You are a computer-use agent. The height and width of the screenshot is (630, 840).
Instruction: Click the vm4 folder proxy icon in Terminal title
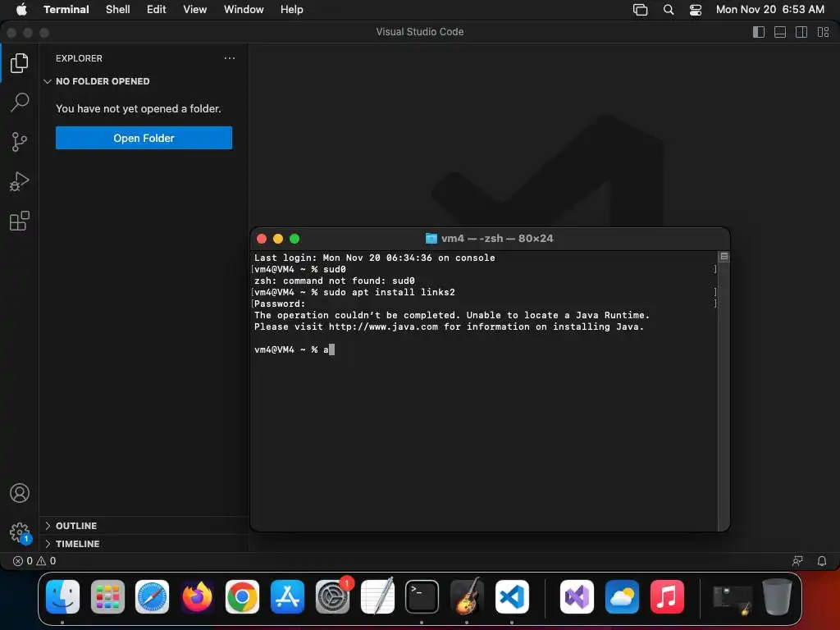[431, 239]
